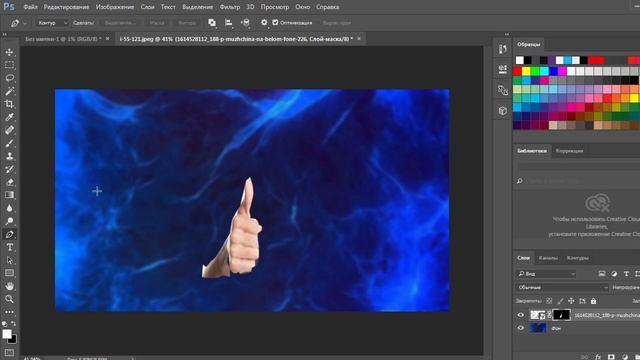Open the Обычные blend mode dropdown
This screenshot has width=640, height=360.
pos(562,287)
